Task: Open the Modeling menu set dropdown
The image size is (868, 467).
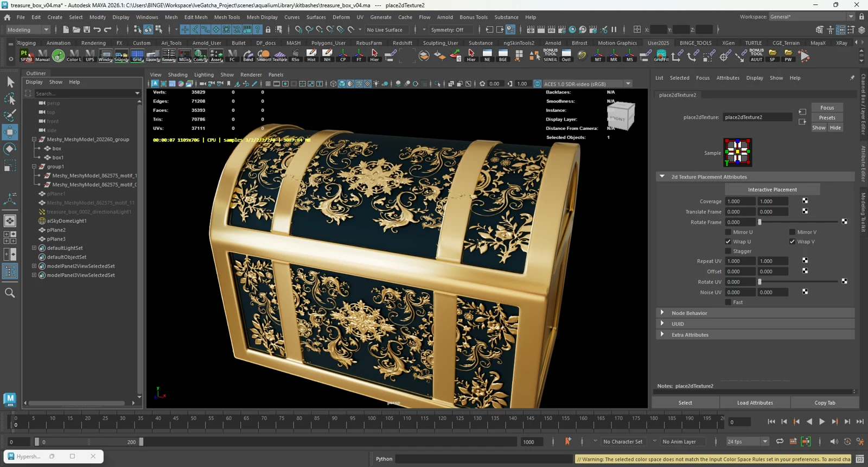Action: tap(28, 30)
